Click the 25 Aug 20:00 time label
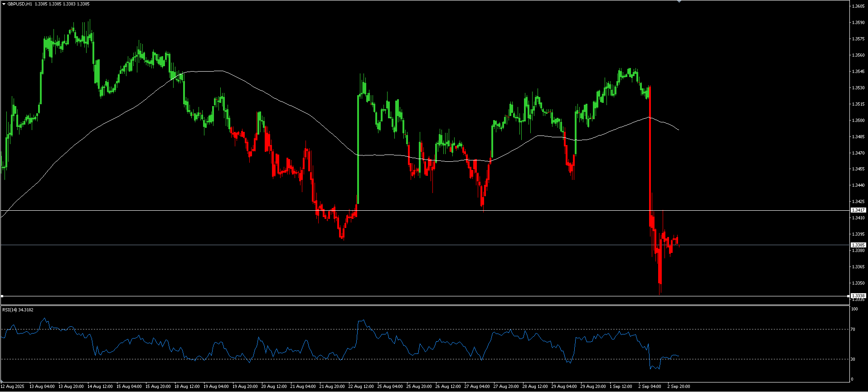 coord(419,387)
